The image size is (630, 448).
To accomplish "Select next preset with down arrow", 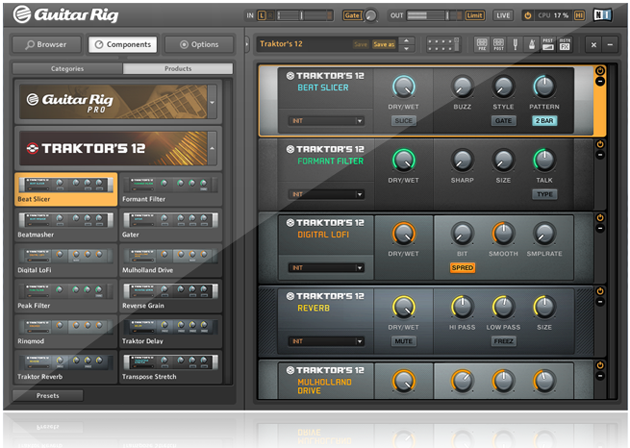I will (x=407, y=49).
